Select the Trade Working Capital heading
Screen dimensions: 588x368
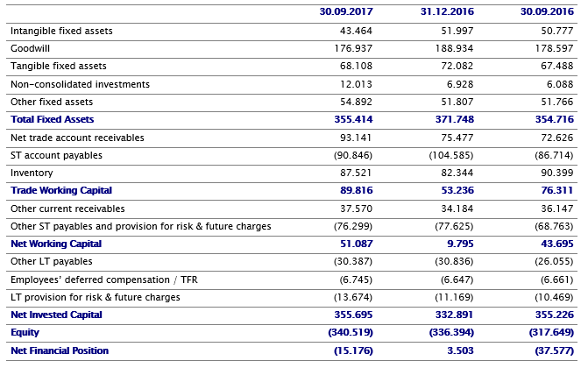pyautogui.click(x=61, y=190)
